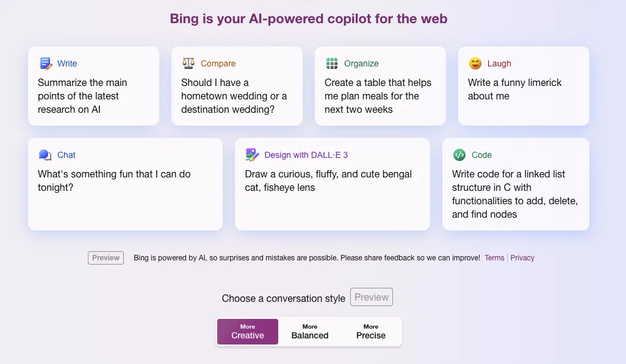Click the Write pencil-and-paper icon
The height and width of the screenshot is (364, 626).
pyautogui.click(x=46, y=63)
